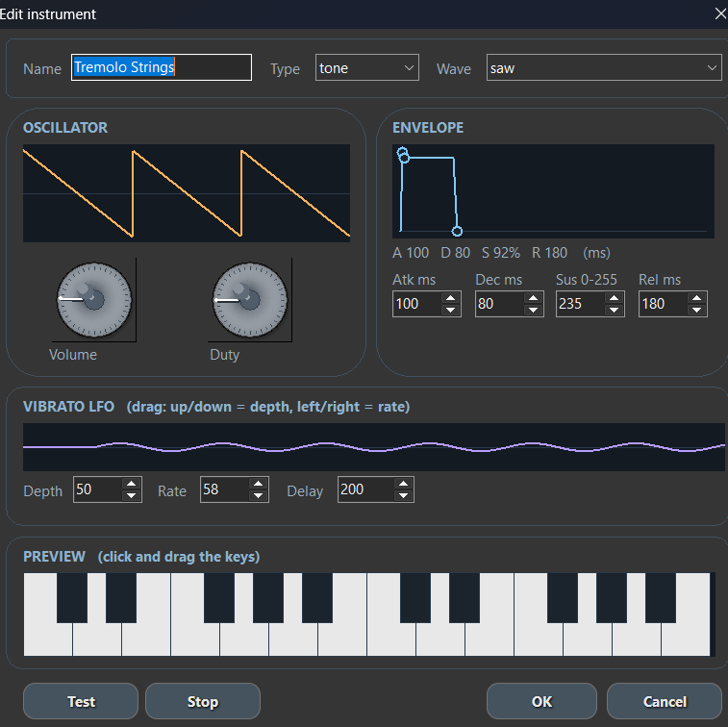728x727 pixels.
Task: Play the last white key on preview piano
Action: tap(686, 639)
